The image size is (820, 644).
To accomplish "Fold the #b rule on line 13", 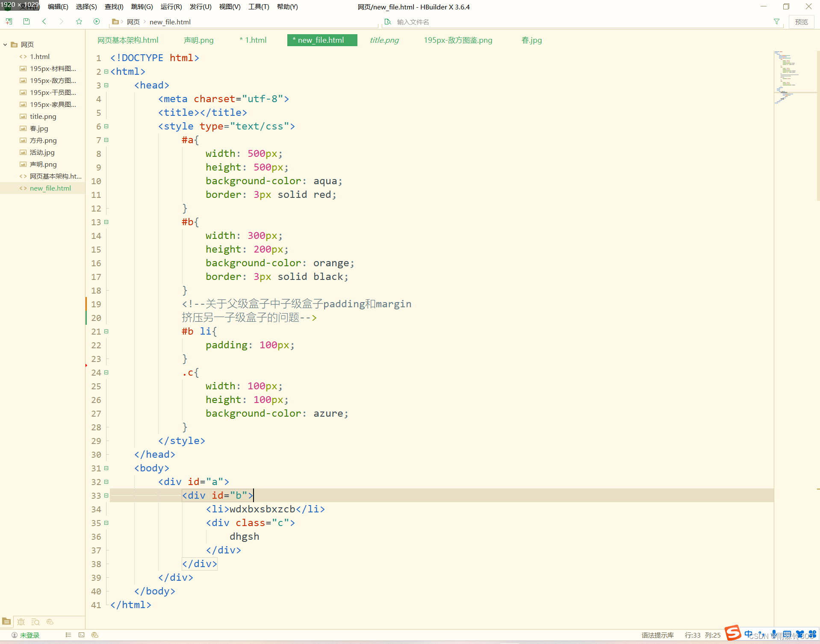I will pos(106,222).
